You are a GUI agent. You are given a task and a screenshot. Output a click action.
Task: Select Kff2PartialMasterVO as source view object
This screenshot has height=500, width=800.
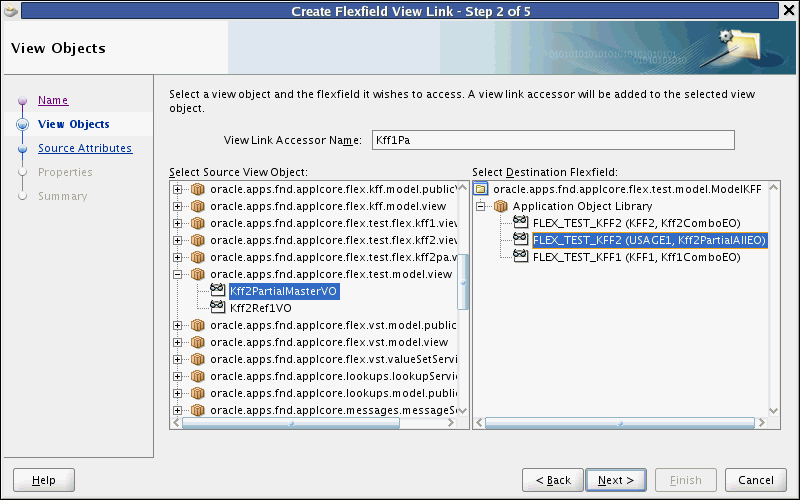[284, 291]
